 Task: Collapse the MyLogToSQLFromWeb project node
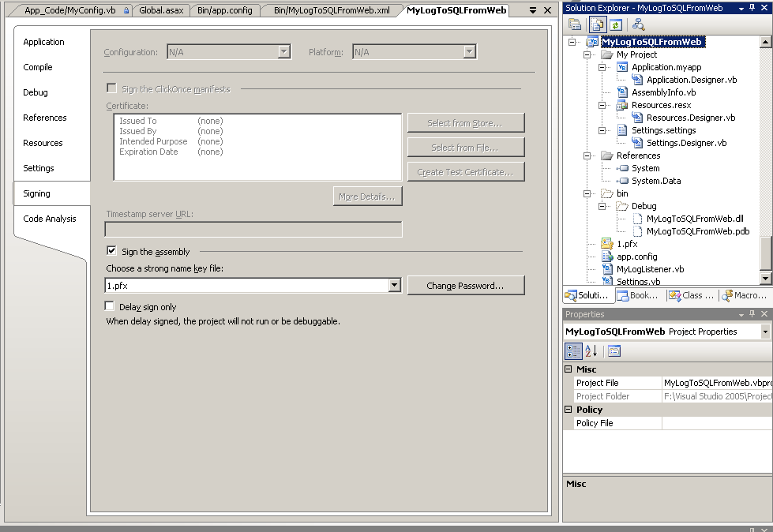click(x=572, y=42)
